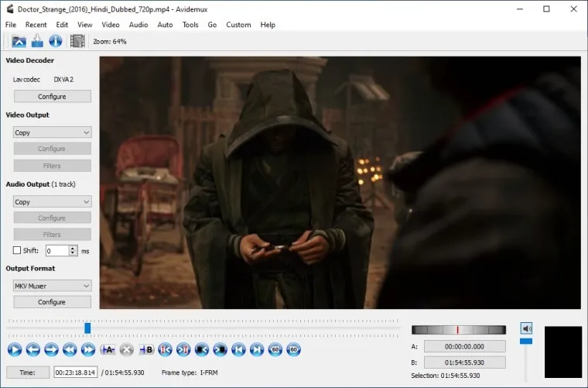Open the File menu

11,25
